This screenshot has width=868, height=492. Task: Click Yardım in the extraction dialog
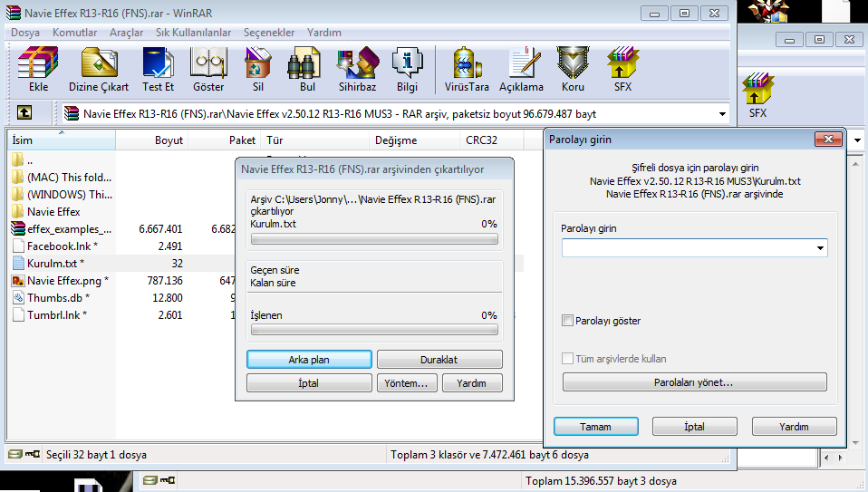pyautogui.click(x=472, y=383)
